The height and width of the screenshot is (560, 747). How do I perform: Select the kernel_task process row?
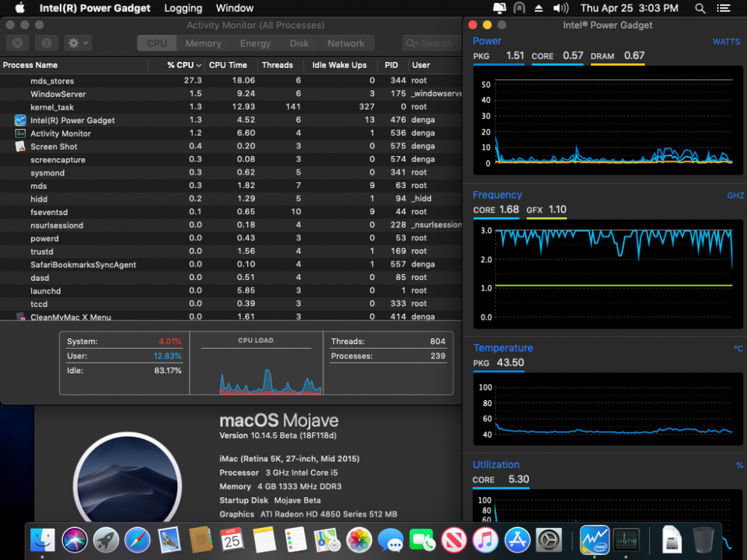pos(231,107)
